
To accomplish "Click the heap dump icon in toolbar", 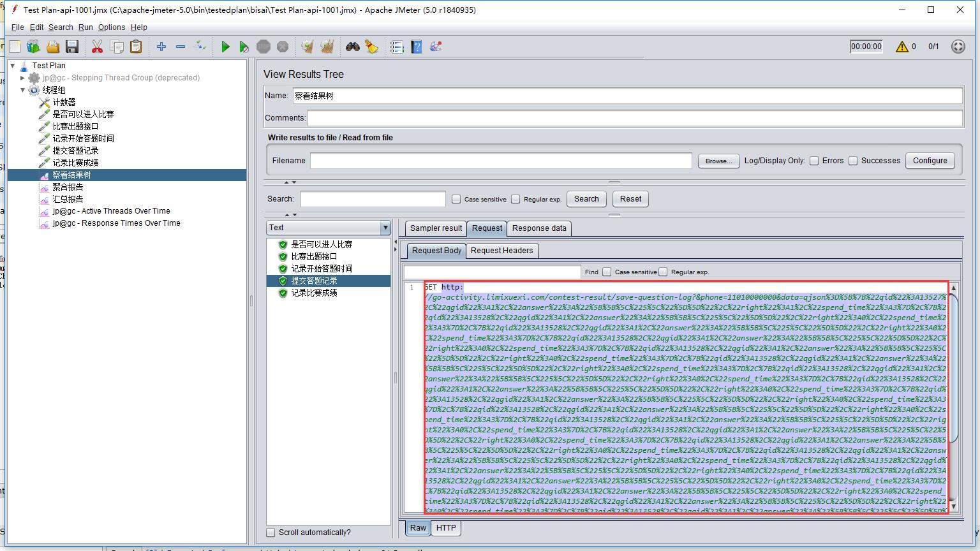I will pyautogui.click(x=436, y=47).
